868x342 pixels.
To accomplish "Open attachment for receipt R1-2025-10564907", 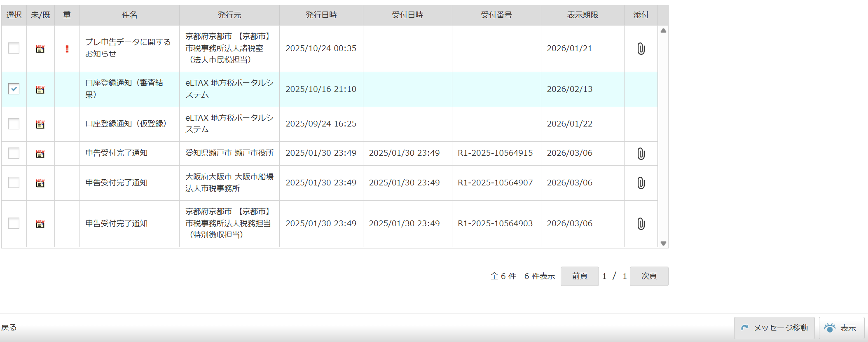I will 641,183.
